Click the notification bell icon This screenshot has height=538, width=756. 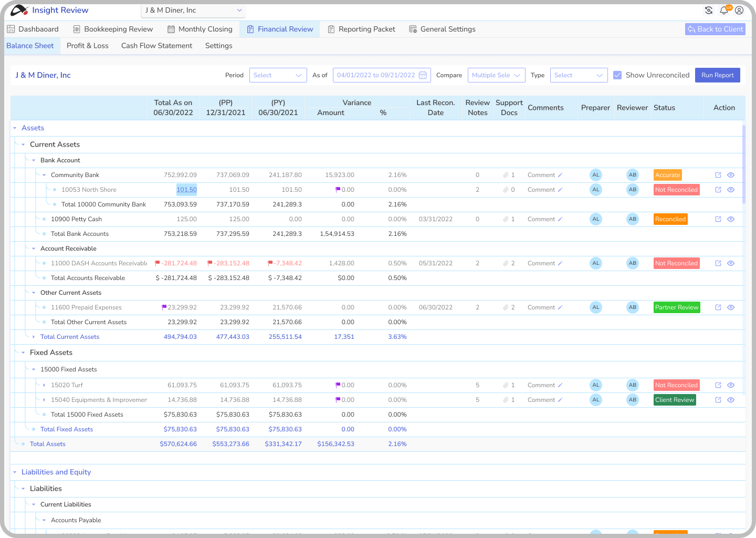(x=724, y=11)
